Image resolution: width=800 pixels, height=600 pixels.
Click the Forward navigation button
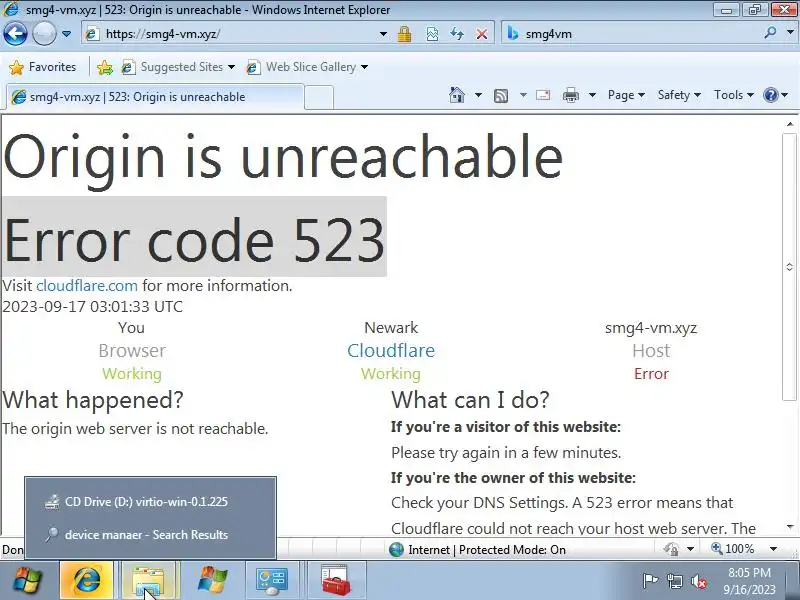(44, 34)
